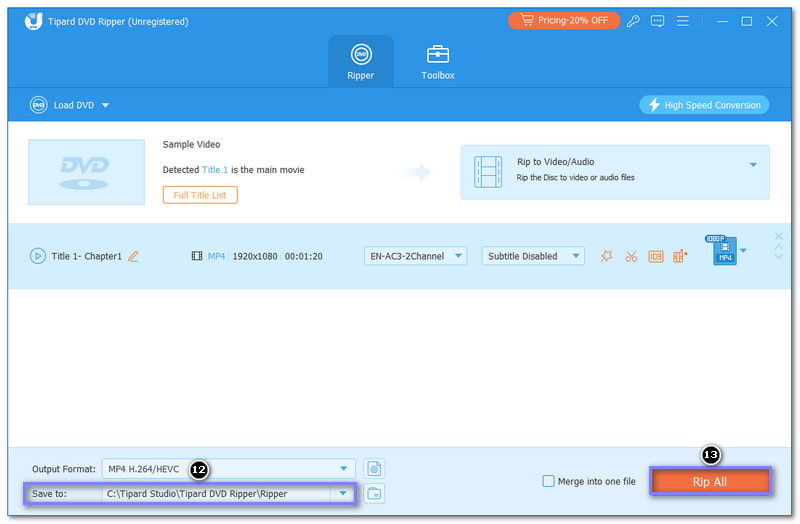
Task: Click the film strip icon beside MP4
Action: (x=196, y=256)
